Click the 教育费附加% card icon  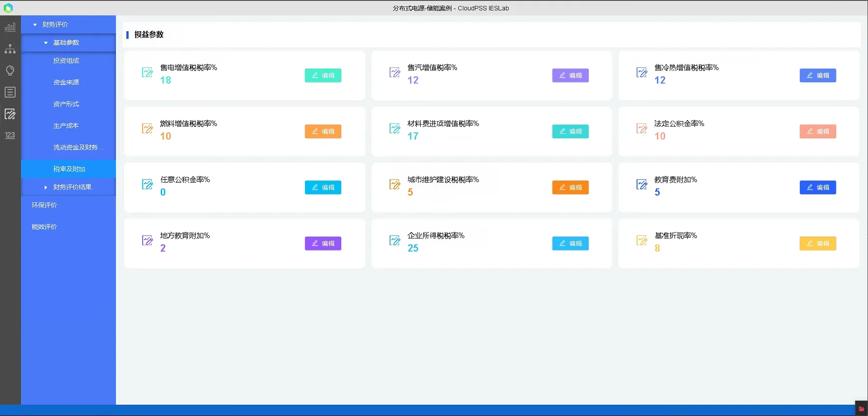click(x=642, y=185)
